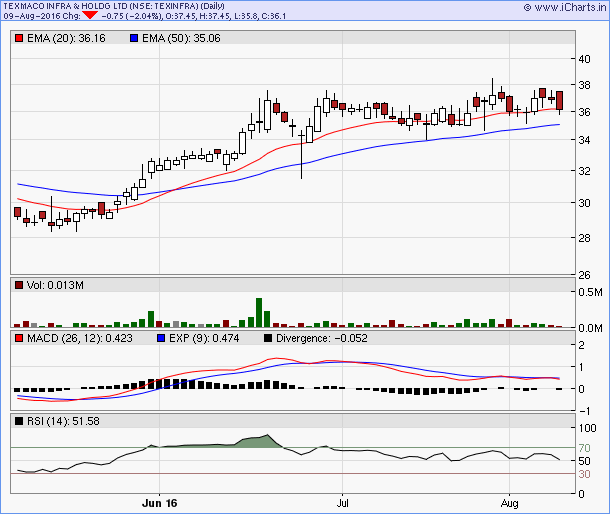Click the MACD axis label -1
The image size is (610, 514).
pos(584,411)
